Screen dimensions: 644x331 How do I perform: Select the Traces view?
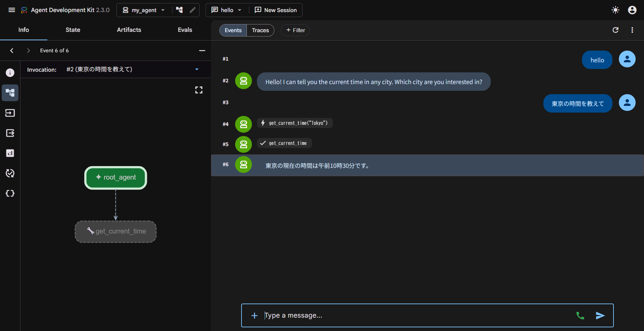260,30
